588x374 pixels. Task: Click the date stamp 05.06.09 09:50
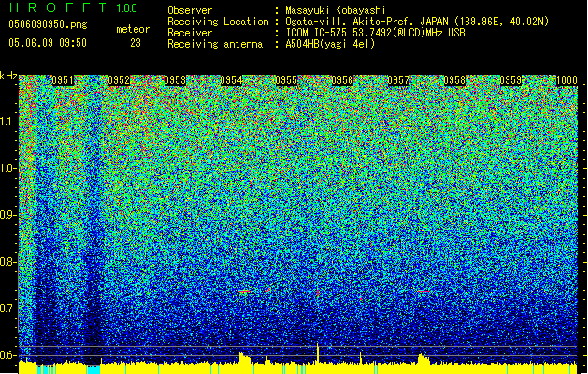(48, 43)
